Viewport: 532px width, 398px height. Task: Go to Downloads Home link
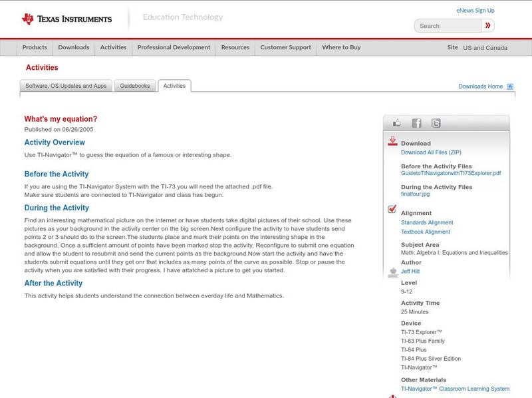(x=480, y=87)
